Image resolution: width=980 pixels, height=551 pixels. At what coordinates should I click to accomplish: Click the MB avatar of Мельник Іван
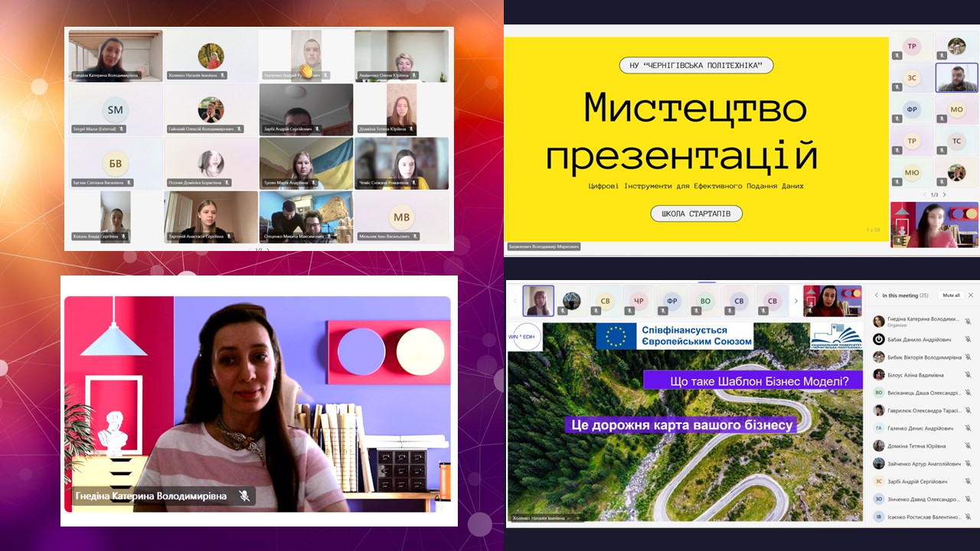pos(401,217)
